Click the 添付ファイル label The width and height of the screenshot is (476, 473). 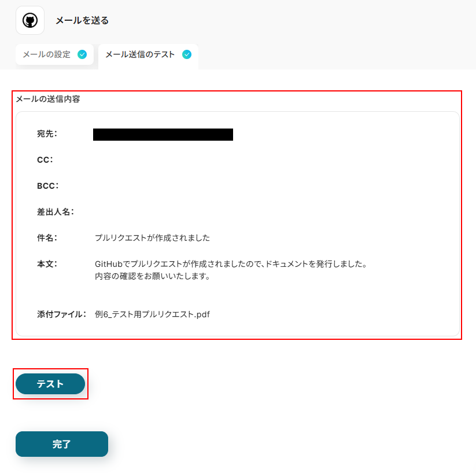click(62, 314)
